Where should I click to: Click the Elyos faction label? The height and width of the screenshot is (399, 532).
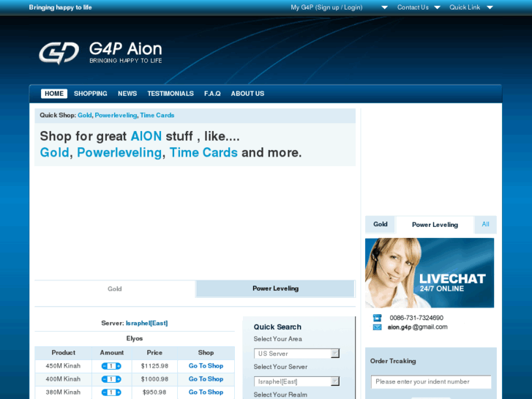click(x=135, y=338)
